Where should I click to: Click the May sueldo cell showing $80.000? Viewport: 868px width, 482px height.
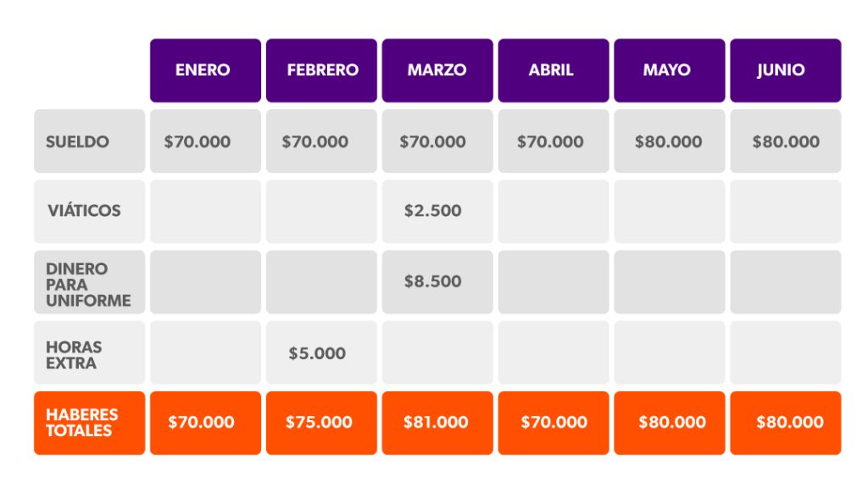pyautogui.click(x=670, y=141)
